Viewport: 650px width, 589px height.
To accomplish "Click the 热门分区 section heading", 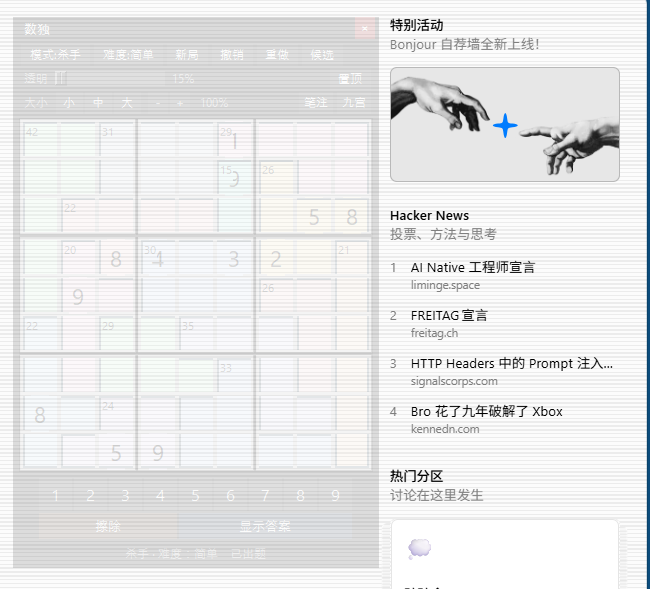I will (417, 476).
